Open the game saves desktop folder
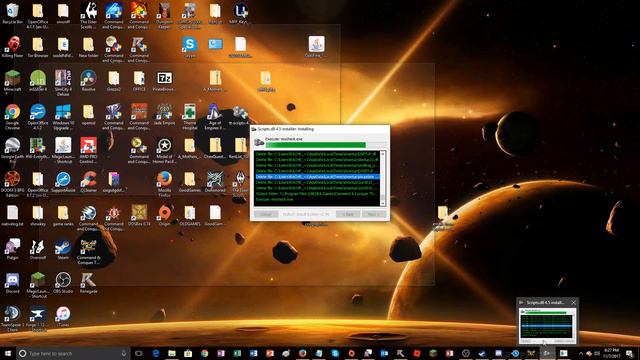Image resolution: width=640 pixels, height=360 pixels. coord(63,216)
